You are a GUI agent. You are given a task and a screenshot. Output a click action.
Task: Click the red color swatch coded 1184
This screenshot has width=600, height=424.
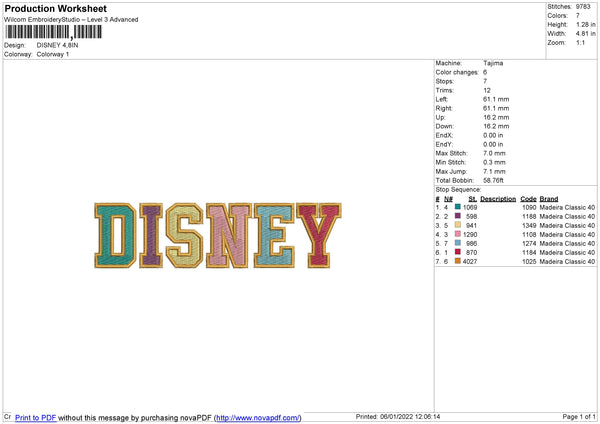[458, 252]
